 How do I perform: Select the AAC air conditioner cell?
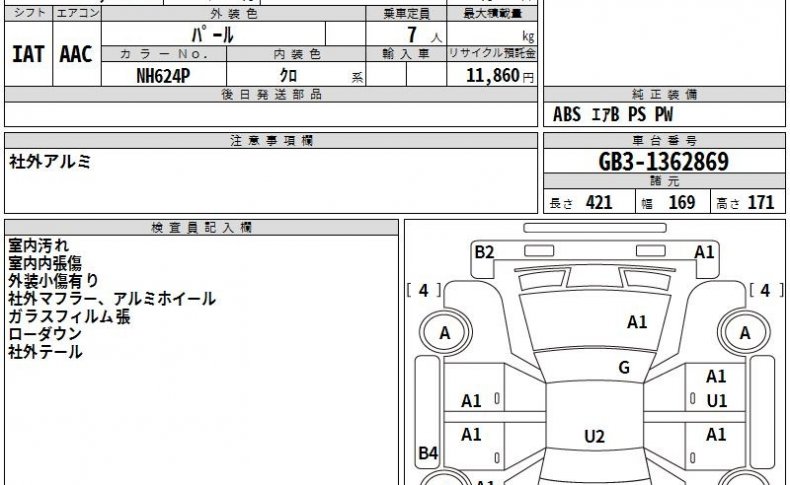[76, 54]
